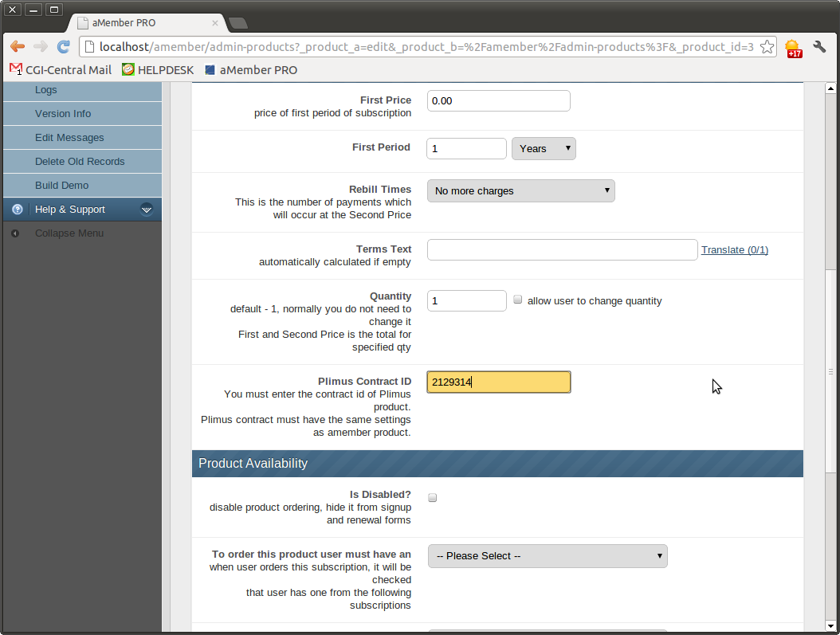840x635 pixels.
Task: Click the aMember PRO browser tab
Action: click(x=143, y=23)
